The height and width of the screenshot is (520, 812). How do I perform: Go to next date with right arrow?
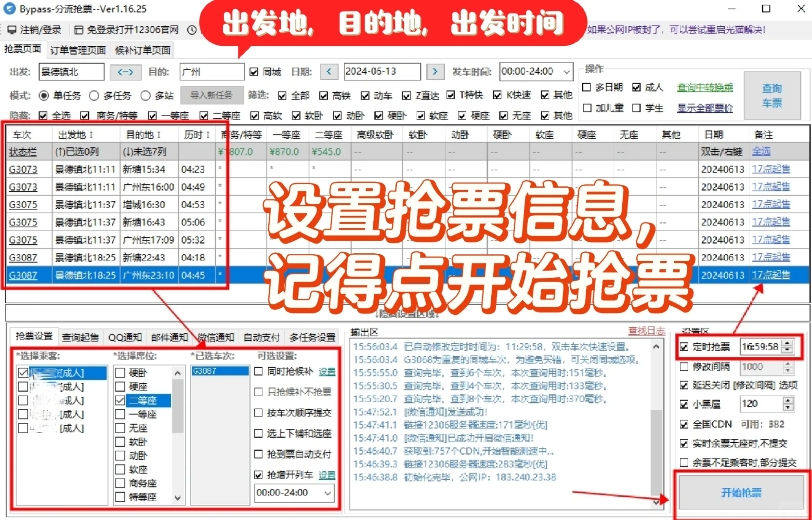point(435,71)
